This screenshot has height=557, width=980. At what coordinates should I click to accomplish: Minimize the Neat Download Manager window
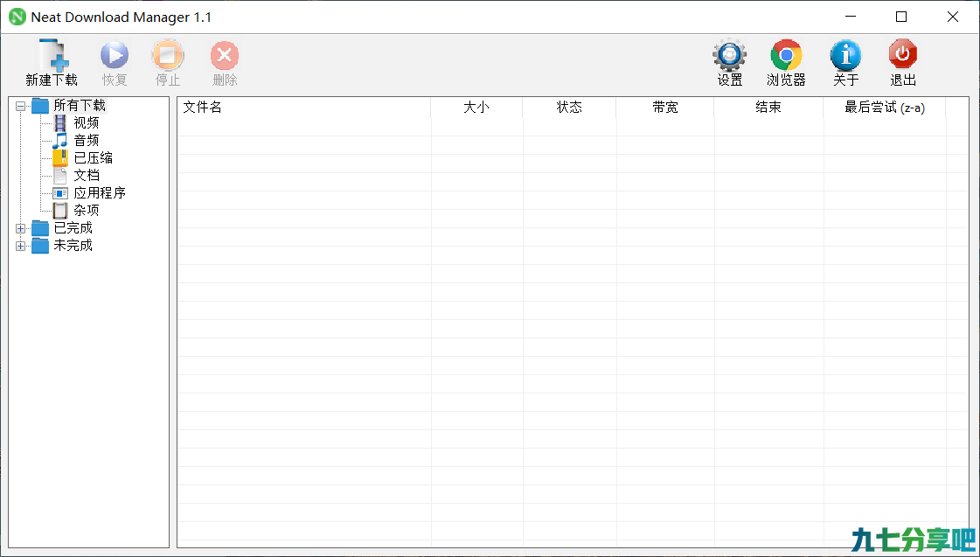coord(850,17)
